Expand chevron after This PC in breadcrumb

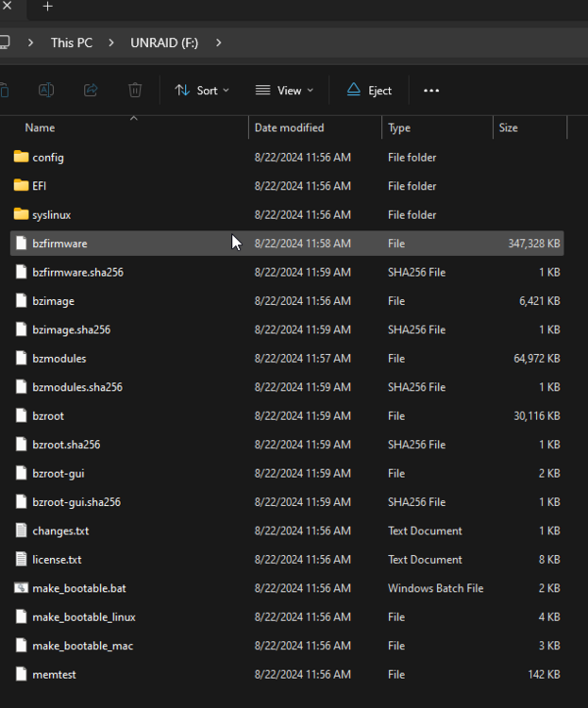(111, 42)
